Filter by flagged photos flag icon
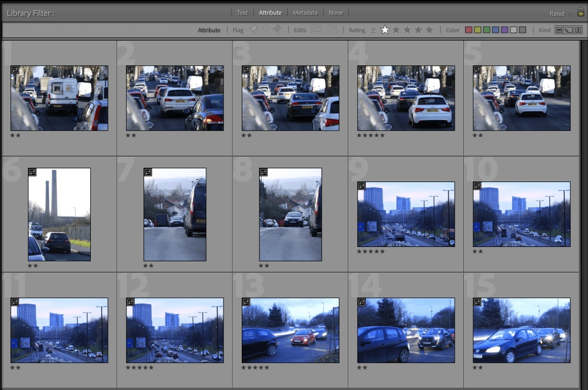The image size is (588, 390). coord(254,30)
